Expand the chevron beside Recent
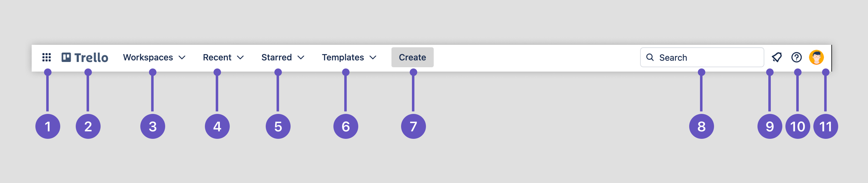 (240, 58)
